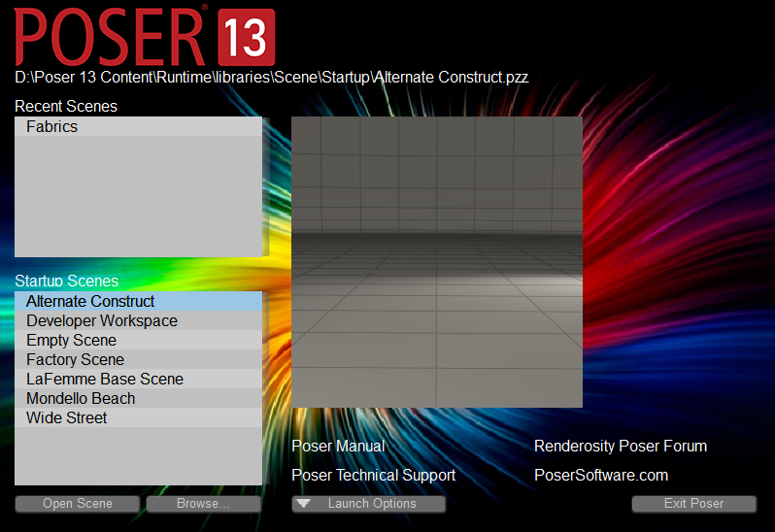Viewport: 775px width, 532px height.
Task: Open the Poser Technical Support link
Action: 373,475
